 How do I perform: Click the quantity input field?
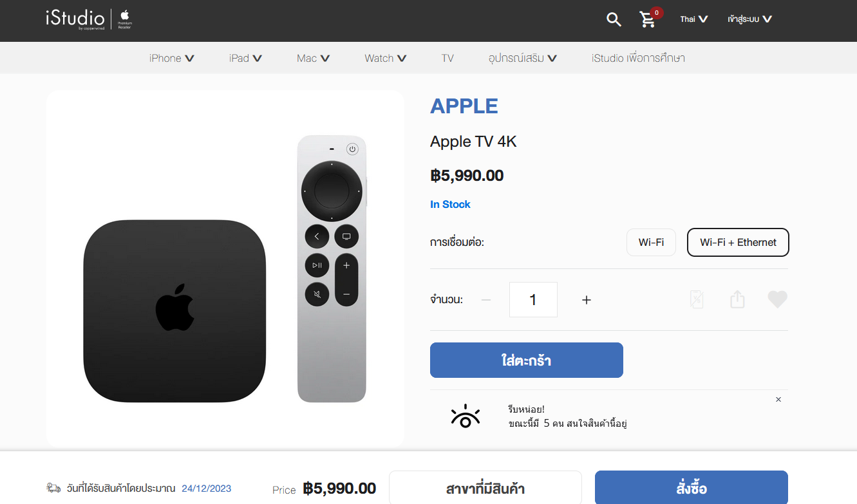coord(533,300)
